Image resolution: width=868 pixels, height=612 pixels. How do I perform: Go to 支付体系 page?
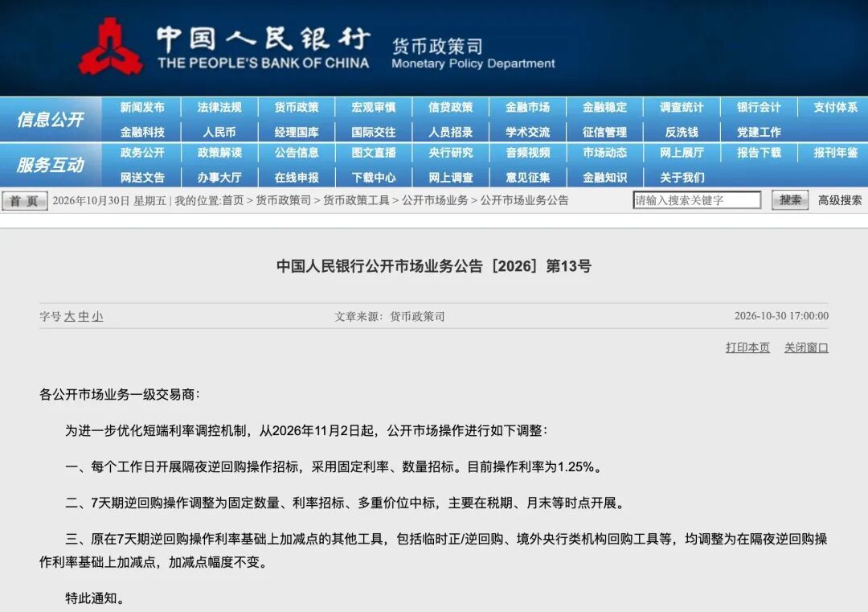click(835, 108)
